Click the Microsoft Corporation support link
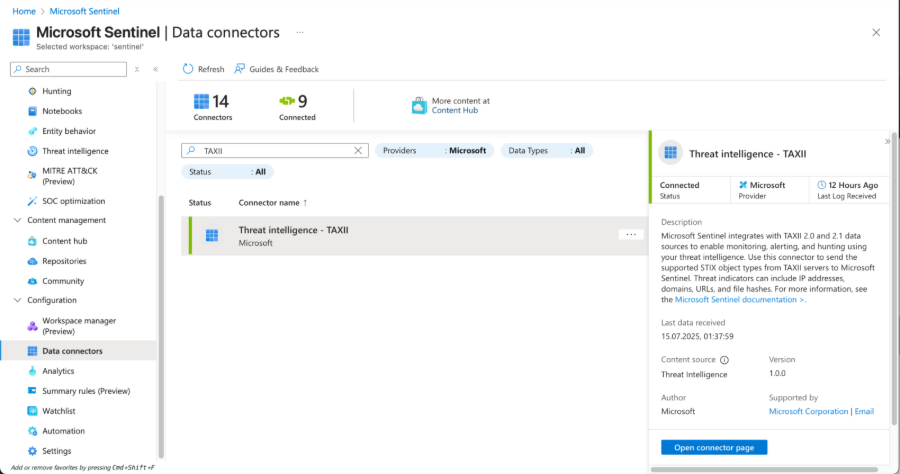 click(x=808, y=411)
